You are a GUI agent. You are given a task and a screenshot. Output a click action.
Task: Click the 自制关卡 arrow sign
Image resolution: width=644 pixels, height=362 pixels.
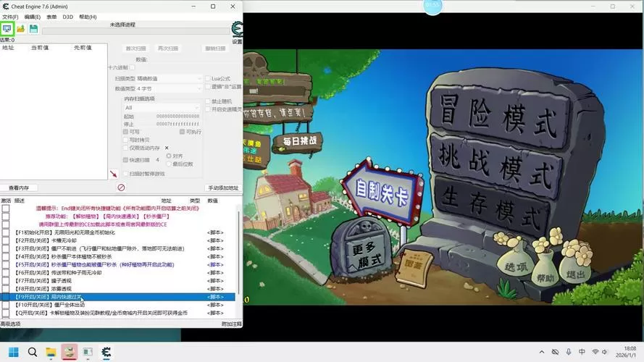click(382, 192)
